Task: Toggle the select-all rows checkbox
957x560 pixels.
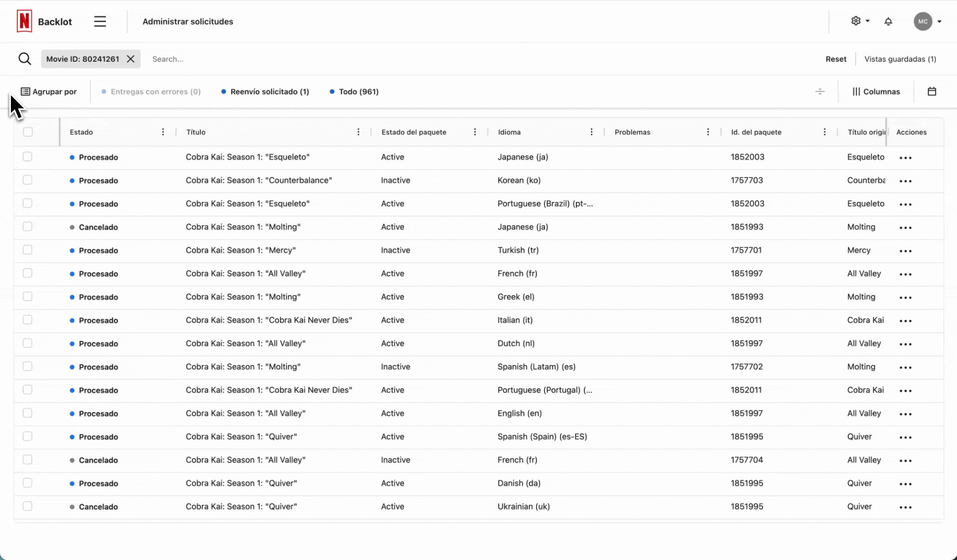Action: [28, 132]
